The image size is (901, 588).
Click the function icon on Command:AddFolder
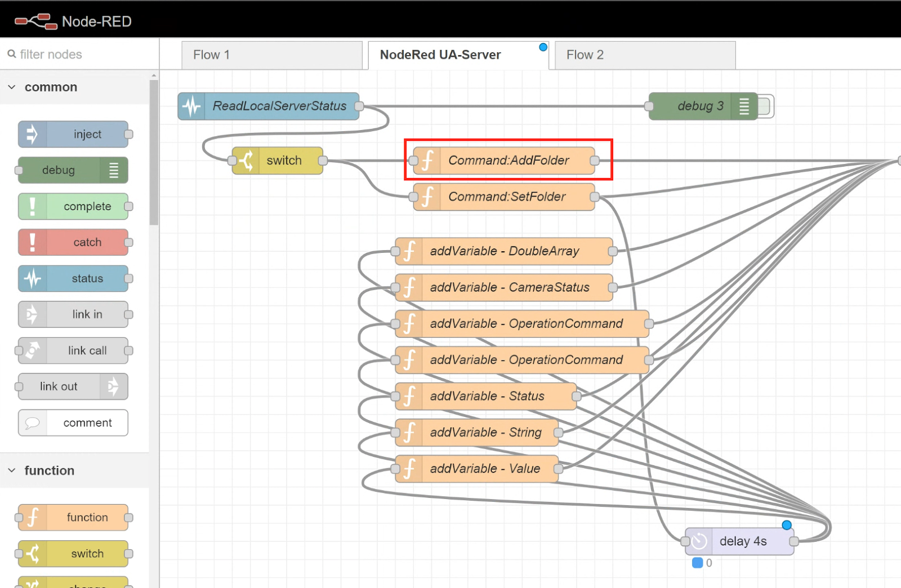(427, 161)
